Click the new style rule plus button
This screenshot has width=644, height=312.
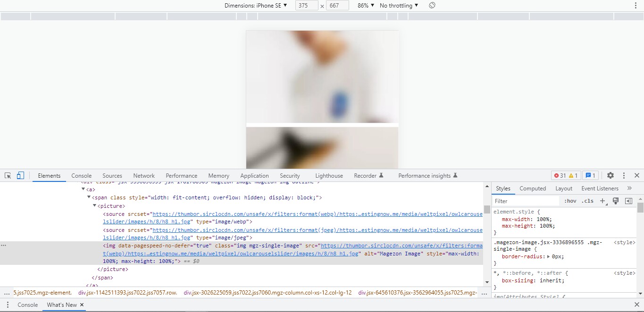coord(602,200)
